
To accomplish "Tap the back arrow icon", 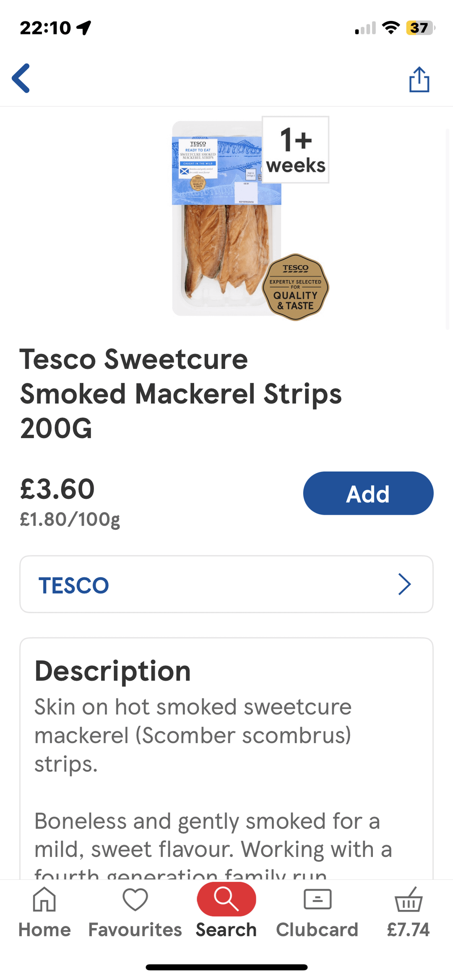I will click(21, 78).
